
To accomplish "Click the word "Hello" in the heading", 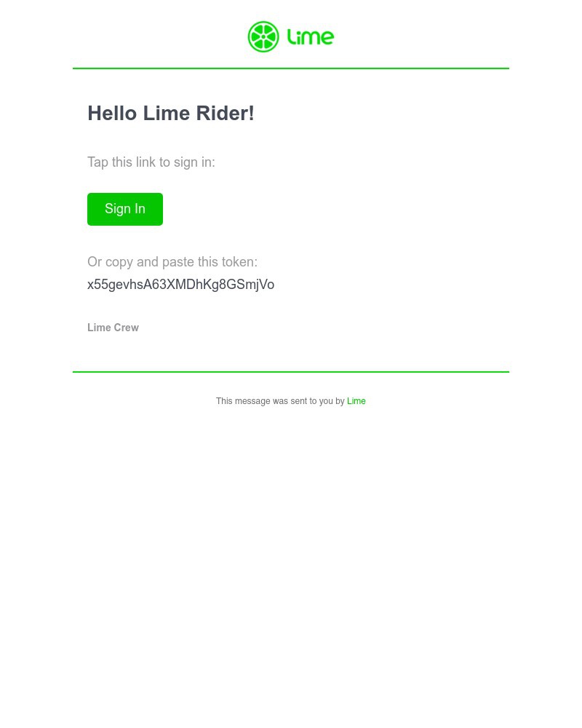I will [112, 114].
